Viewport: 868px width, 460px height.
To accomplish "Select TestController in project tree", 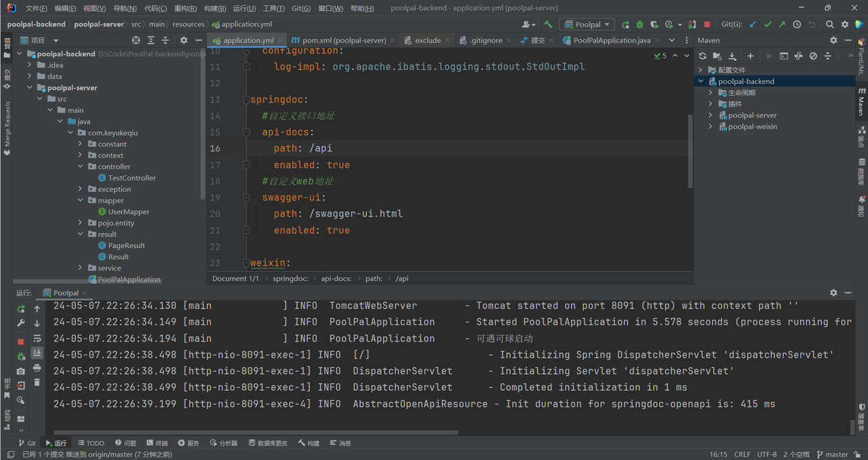I will click(x=132, y=178).
